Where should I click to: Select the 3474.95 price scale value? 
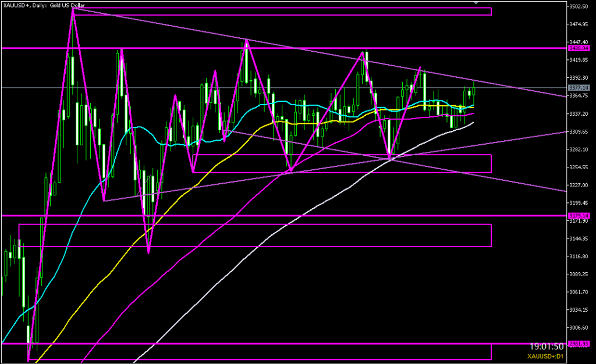579,24
